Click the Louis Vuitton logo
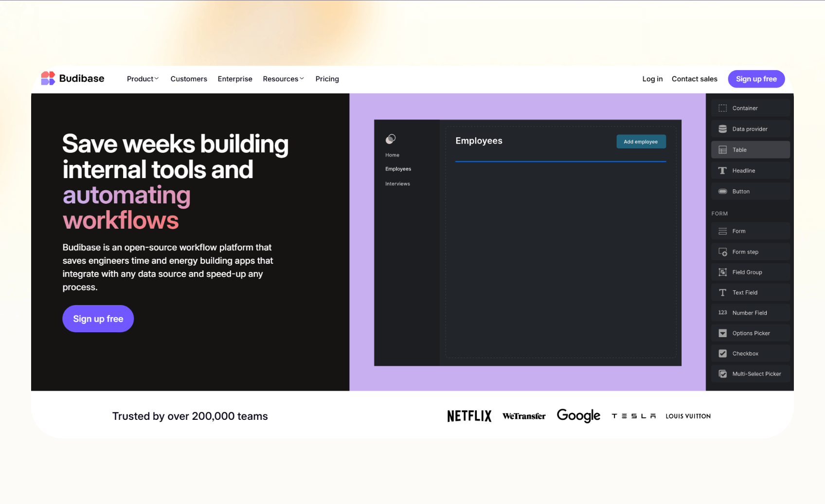The height and width of the screenshot is (504, 825). (x=688, y=416)
